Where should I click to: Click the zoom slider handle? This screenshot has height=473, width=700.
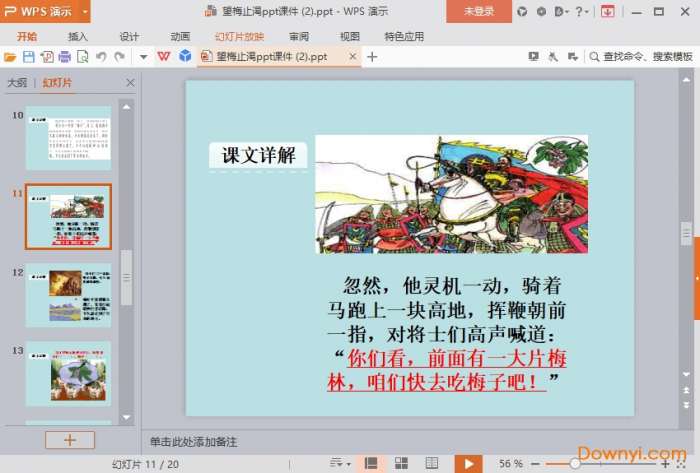575,464
